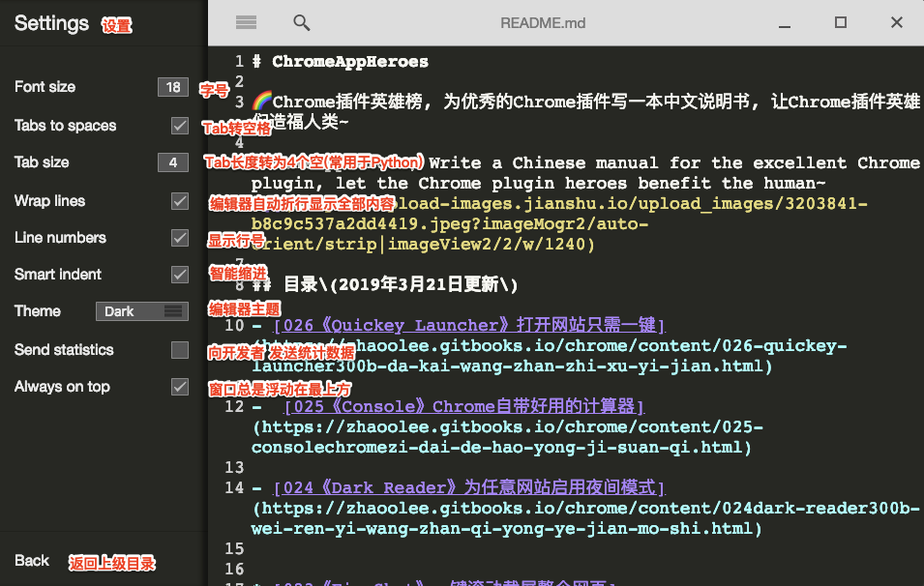Open the 026 Quickey Launcher link text
The height and width of the screenshot is (586, 924).
(469, 325)
